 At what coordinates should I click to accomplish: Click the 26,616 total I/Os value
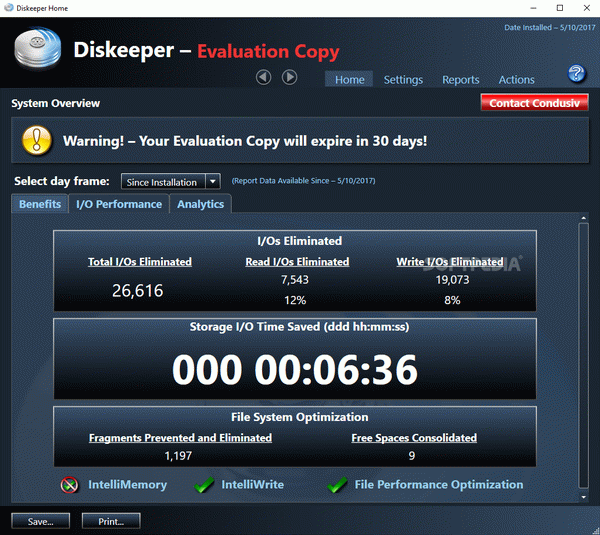pos(138,290)
